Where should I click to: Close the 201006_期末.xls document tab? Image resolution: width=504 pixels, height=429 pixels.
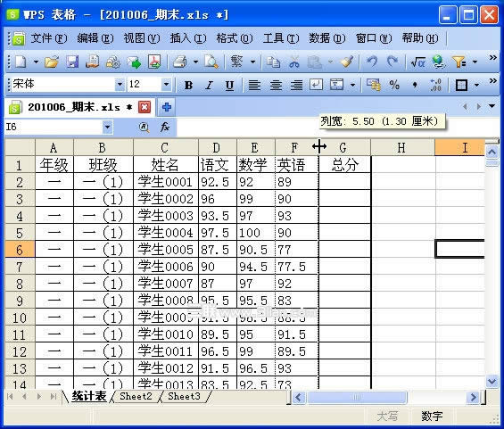point(145,107)
